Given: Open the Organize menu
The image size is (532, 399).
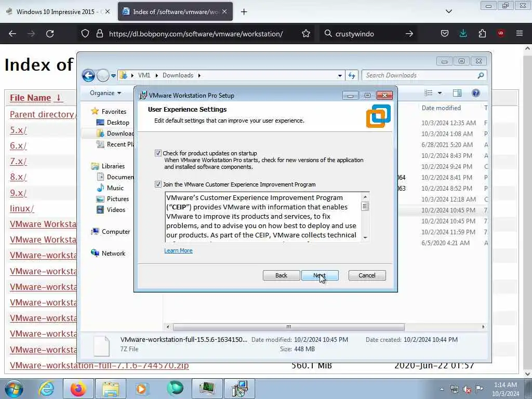Looking at the screenshot, I should pos(105,93).
